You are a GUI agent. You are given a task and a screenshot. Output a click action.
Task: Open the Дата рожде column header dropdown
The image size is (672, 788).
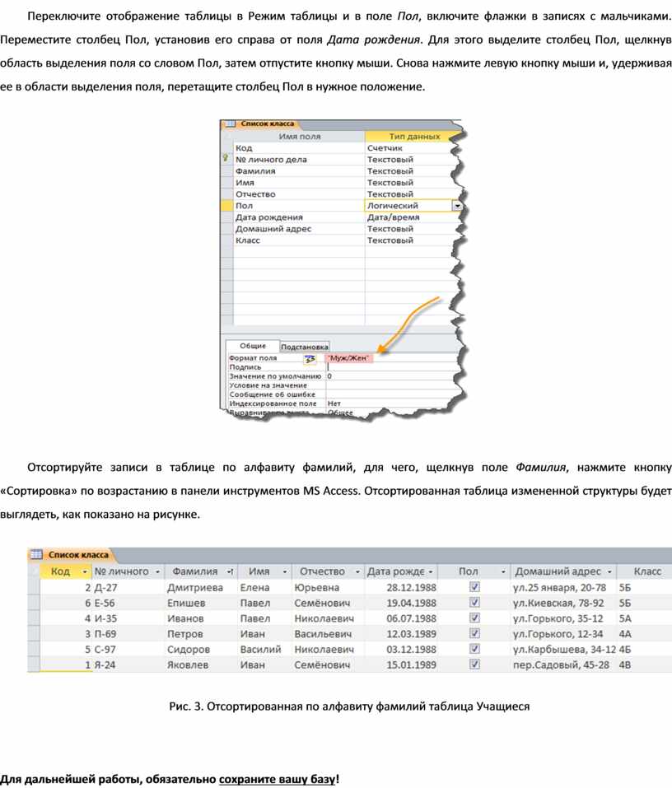click(x=430, y=572)
